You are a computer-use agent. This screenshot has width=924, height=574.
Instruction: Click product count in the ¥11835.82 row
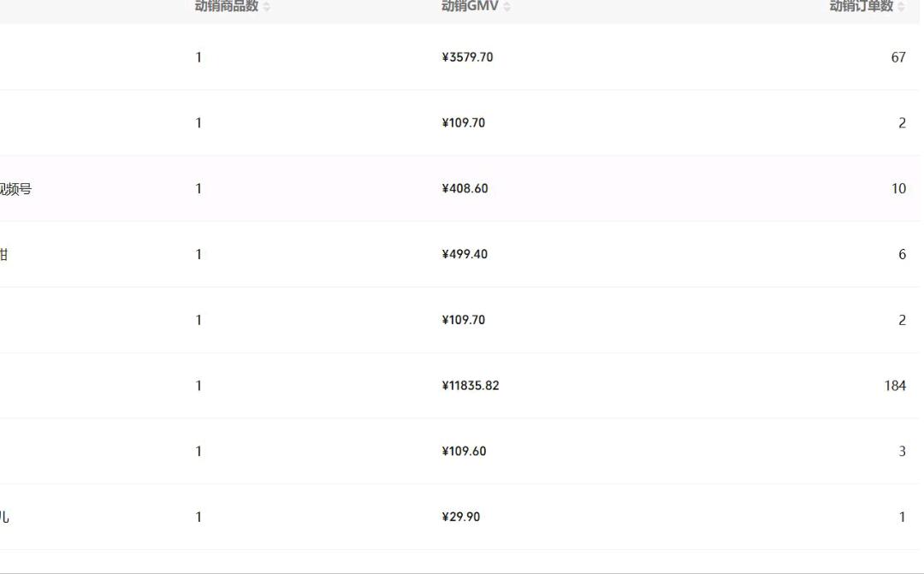198,386
